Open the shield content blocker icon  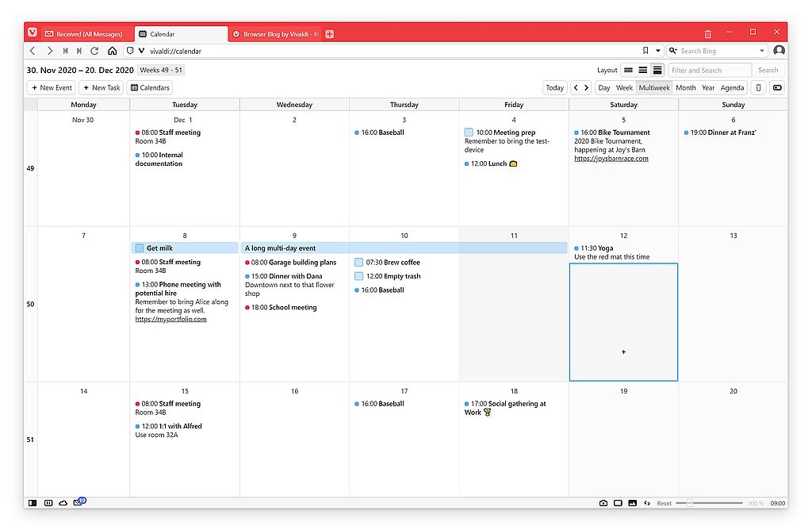tap(130, 51)
